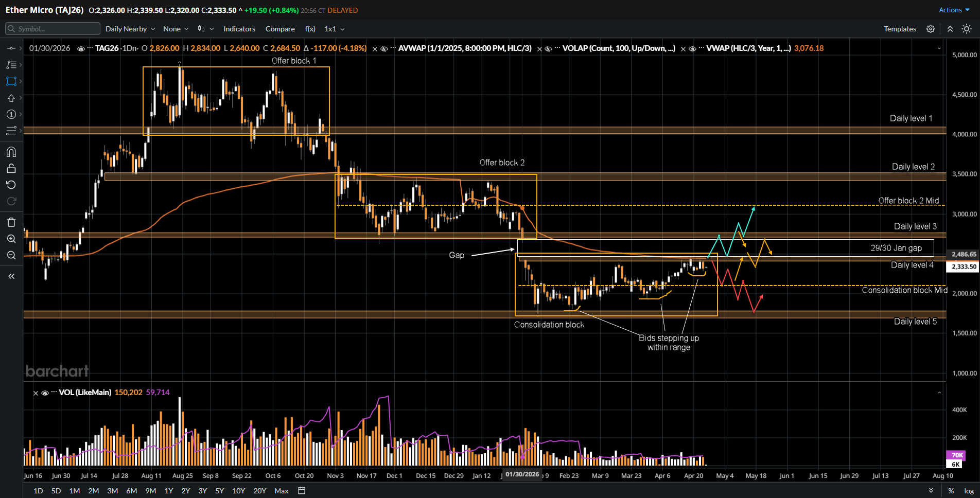Switch chart range to 3M

pos(112,491)
